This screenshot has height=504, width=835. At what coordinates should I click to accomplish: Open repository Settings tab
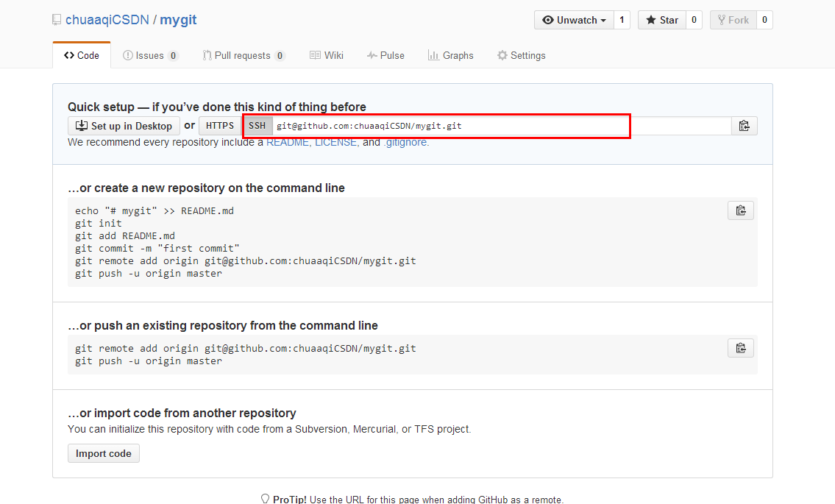coord(521,55)
